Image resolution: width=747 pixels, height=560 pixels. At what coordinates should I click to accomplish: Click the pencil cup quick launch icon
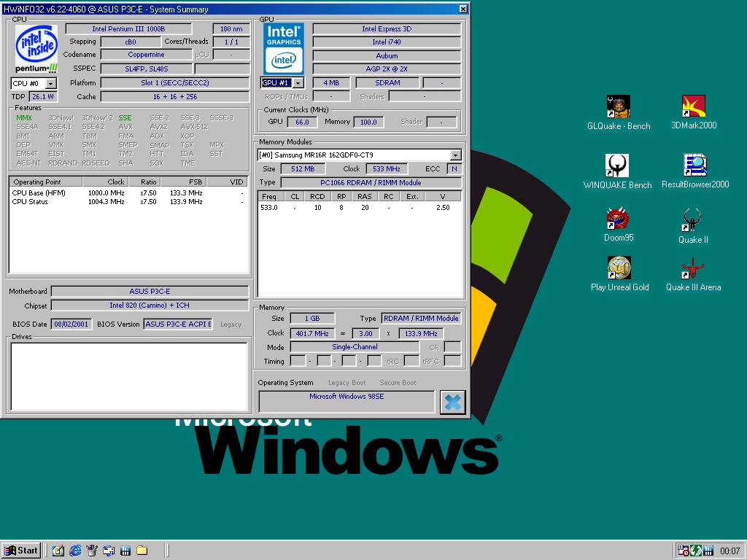tap(91, 551)
